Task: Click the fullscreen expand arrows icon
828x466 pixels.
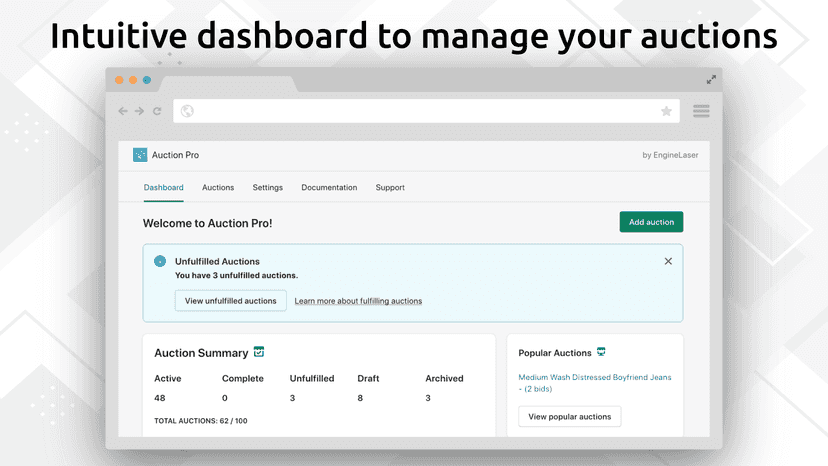Action: click(711, 79)
